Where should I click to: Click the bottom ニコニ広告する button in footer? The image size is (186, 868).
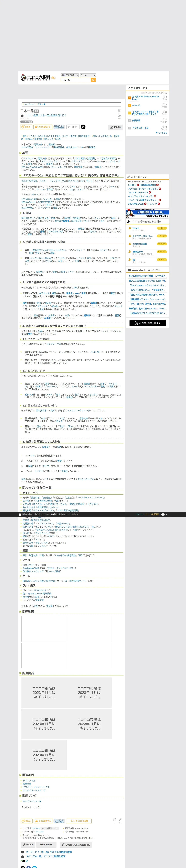pyautogui.click(x=43, y=821)
